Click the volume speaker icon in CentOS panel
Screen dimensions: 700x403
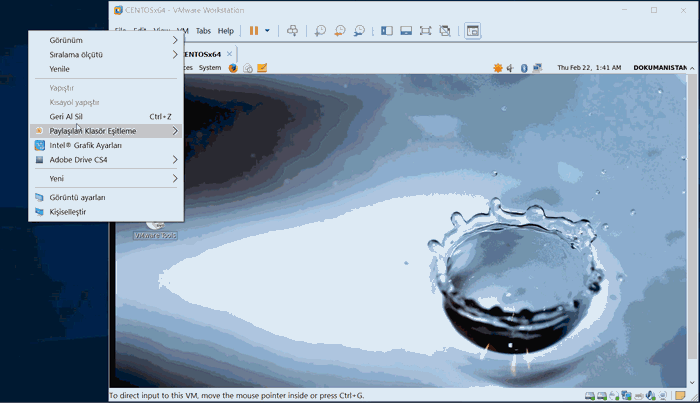[511, 68]
